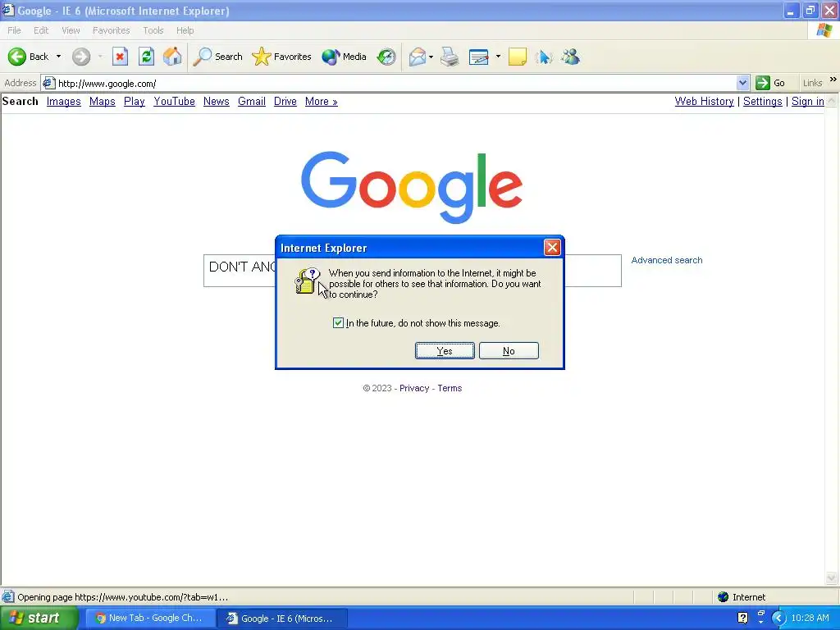Viewport: 840px width, 630px height.
Task: Open the History clock icon
Action: click(386, 57)
